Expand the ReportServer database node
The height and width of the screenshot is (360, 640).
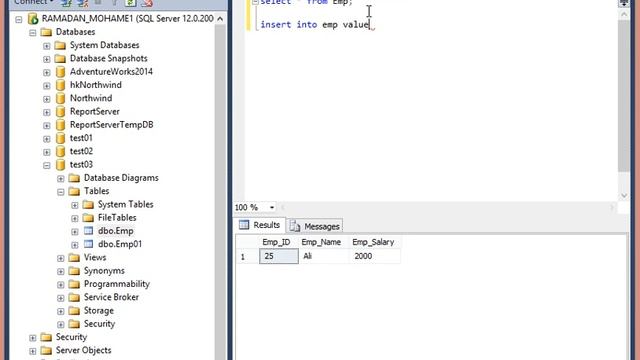pos(47,112)
